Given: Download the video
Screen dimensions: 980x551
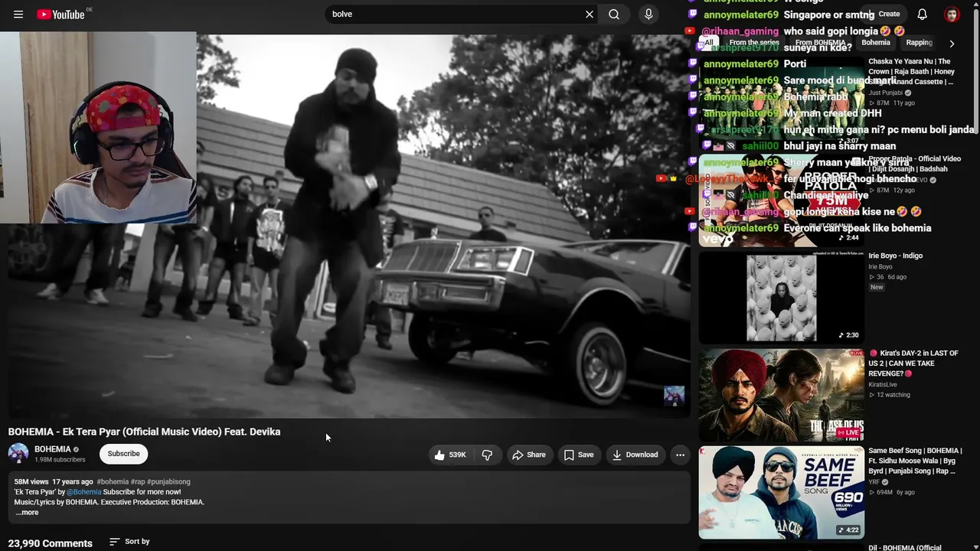Looking at the screenshot, I should 635,455.
